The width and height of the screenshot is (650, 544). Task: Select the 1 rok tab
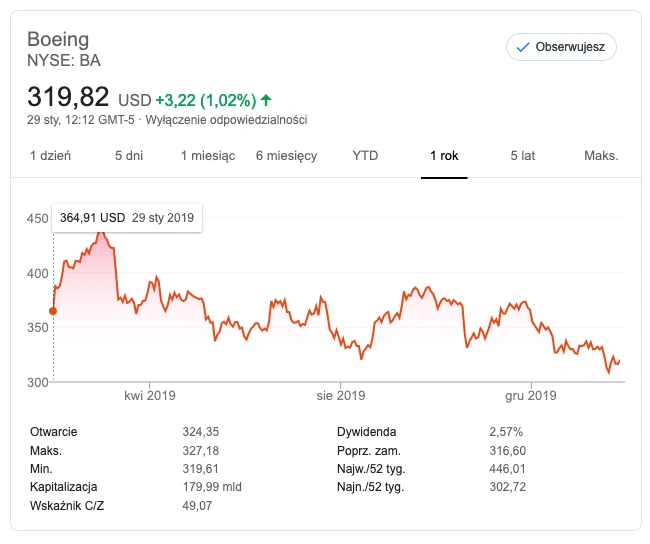click(444, 156)
